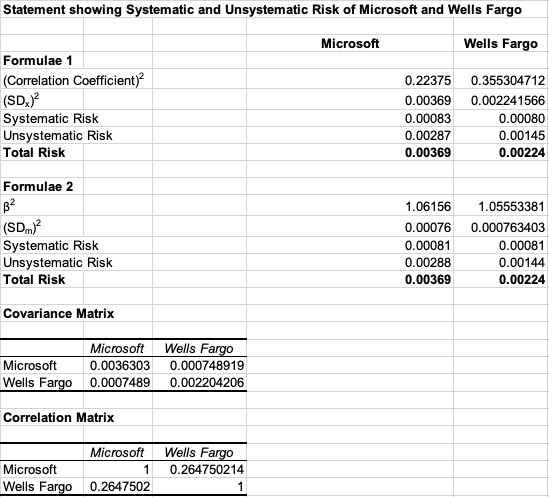Screen dimensions: 549x497
Task: Select the 'Formulae 2' heading cell
Action: pyautogui.click(x=38, y=187)
